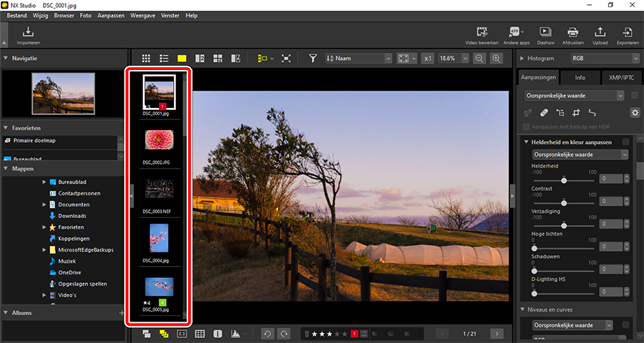Switch to the XMP/IPTC tab
The width and height of the screenshot is (644, 343).
click(x=622, y=77)
